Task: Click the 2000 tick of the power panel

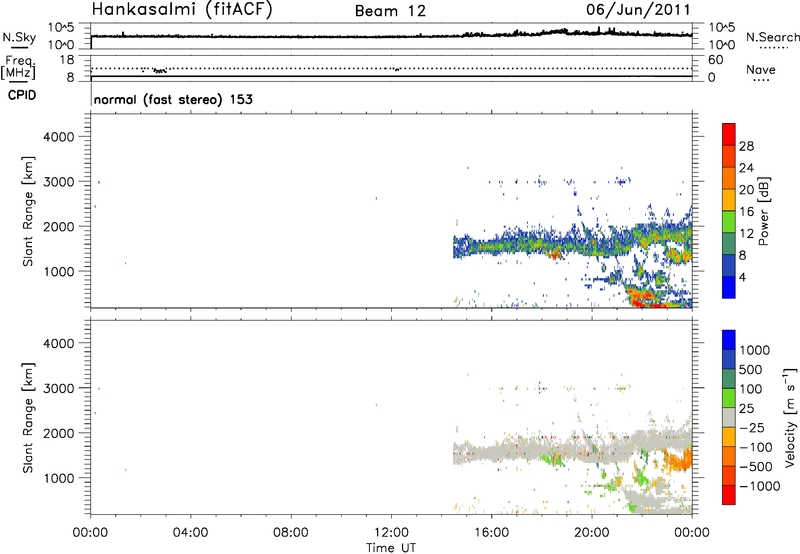Action: coord(59,226)
